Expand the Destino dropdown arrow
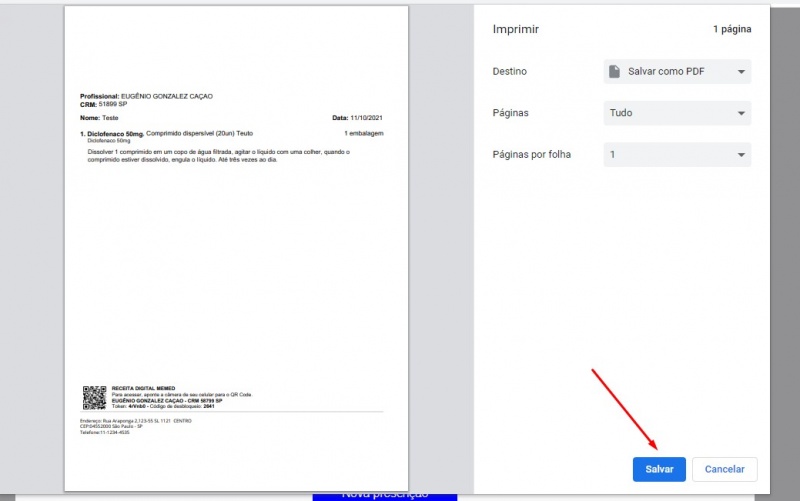Image resolution: width=800 pixels, height=501 pixels. (741, 72)
